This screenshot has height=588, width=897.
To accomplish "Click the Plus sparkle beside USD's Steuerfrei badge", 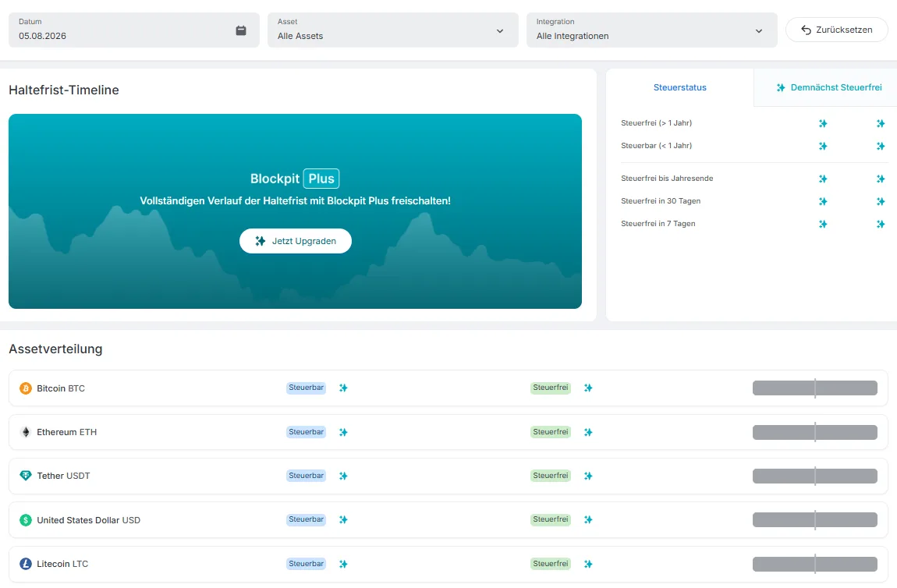I will click(588, 519).
